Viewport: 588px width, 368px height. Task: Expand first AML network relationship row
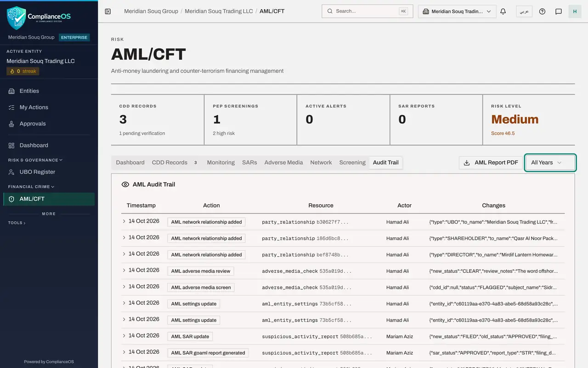[124, 221]
